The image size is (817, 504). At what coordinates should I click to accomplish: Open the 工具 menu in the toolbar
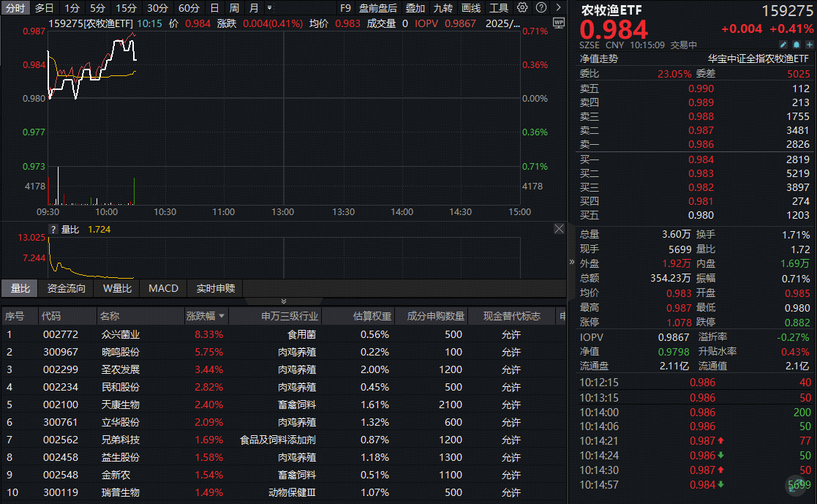(498, 8)
